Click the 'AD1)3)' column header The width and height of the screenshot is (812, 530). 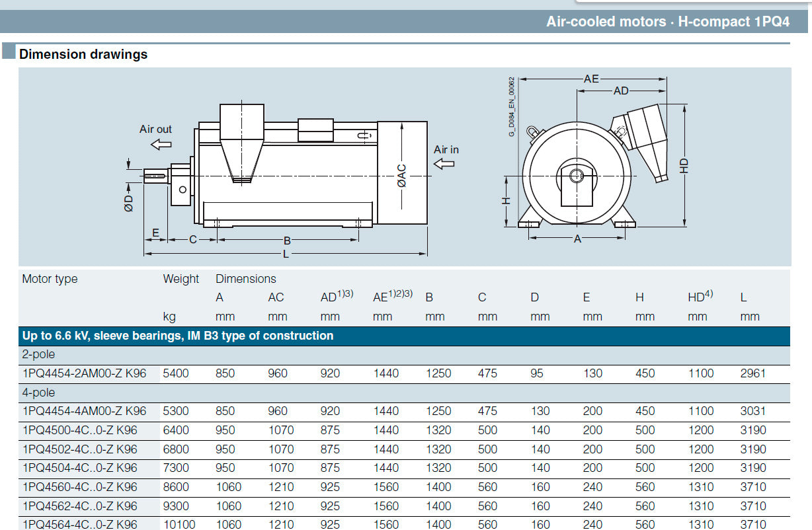pyautogui.click(x=337, y=297)
